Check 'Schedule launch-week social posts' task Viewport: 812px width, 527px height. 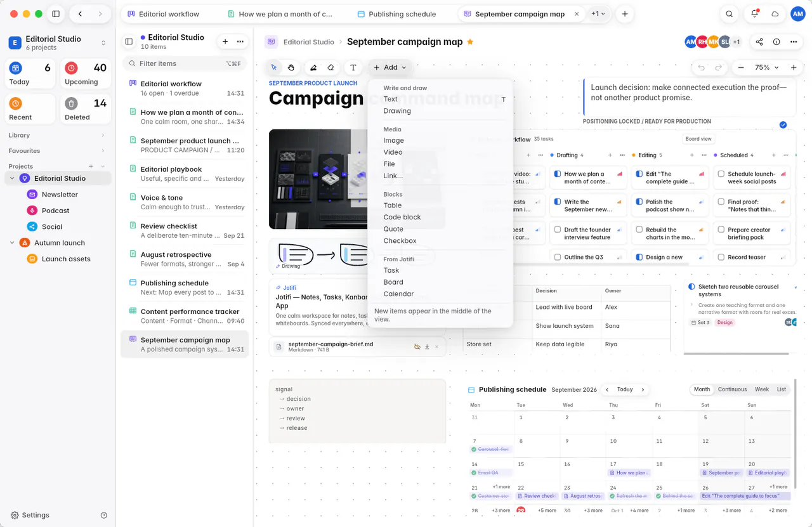pyautogui.click(x=721, y=174)
